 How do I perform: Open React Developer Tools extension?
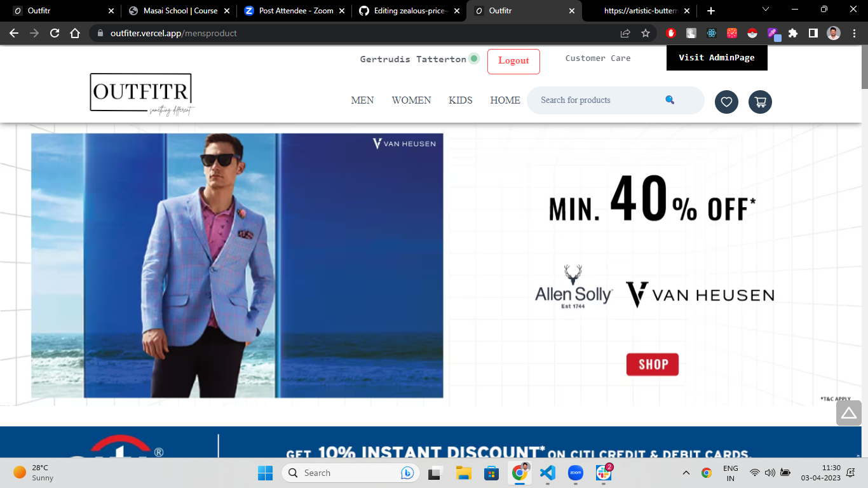click(712, 33)
